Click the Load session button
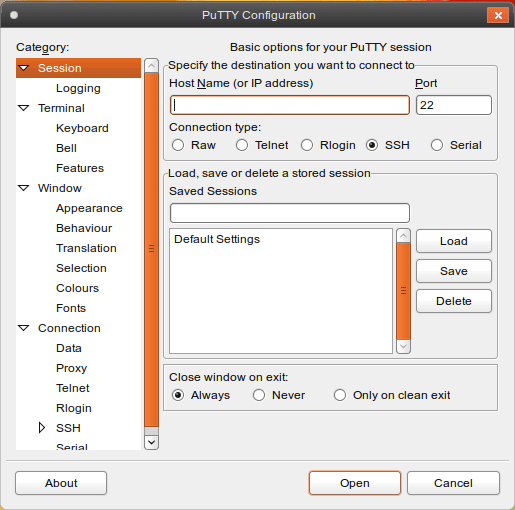The width and height of the screenshot is (515, 510). [454, 241]
